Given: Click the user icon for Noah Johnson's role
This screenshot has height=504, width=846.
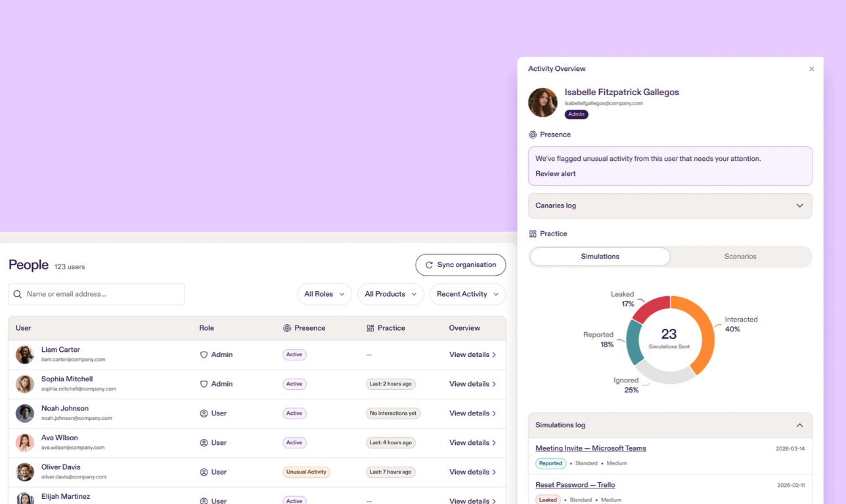Looking at the screenshot, I should 204,413.
